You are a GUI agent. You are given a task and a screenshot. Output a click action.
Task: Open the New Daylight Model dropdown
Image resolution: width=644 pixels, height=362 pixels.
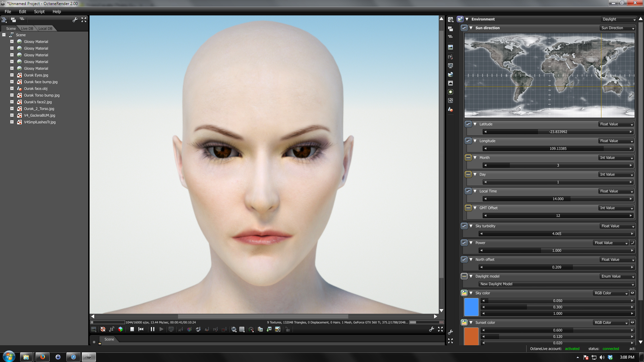(556, 284)
